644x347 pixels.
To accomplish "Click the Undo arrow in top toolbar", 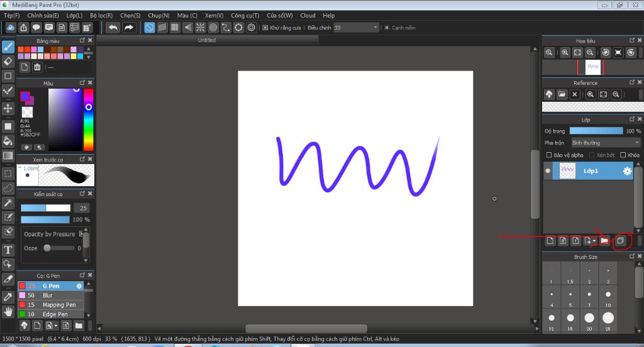I will 113,28.
